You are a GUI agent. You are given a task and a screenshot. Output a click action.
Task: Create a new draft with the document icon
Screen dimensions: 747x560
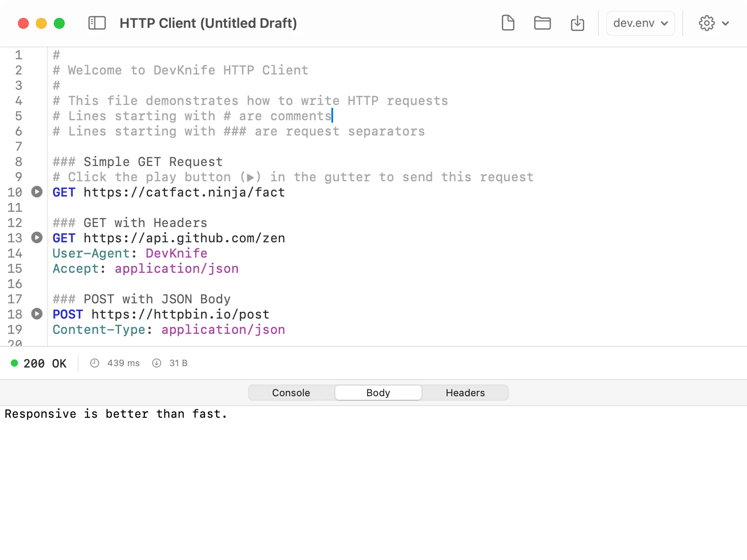[508, 23]
